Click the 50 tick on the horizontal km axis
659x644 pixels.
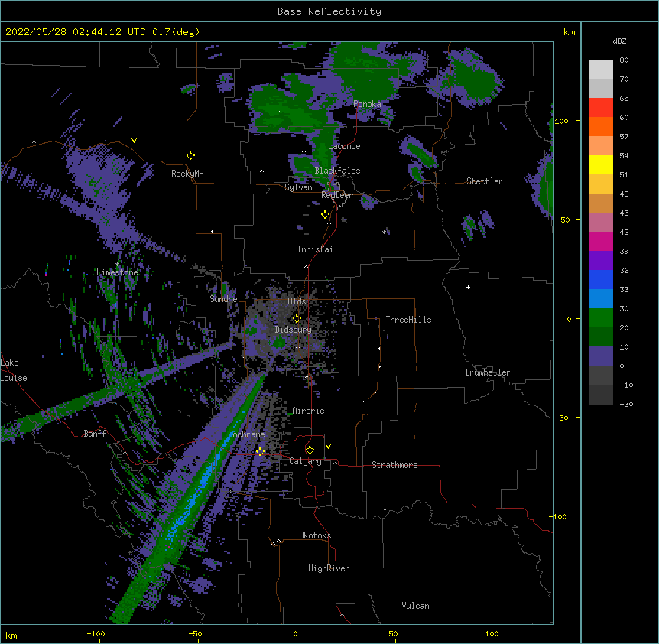[393, 633]
